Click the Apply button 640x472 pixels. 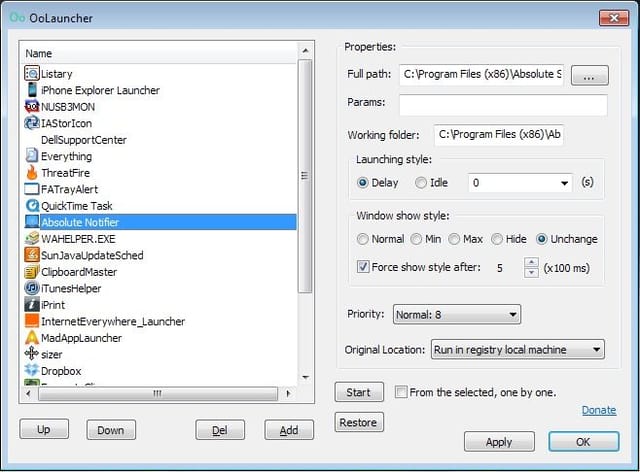(x=499, y=442)
